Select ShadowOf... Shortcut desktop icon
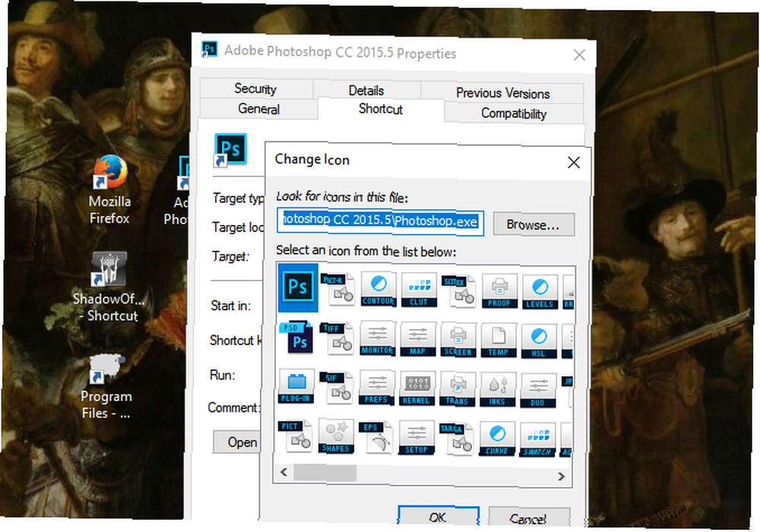The height and width of the screenshot is (532, 760). click(109, 287)
